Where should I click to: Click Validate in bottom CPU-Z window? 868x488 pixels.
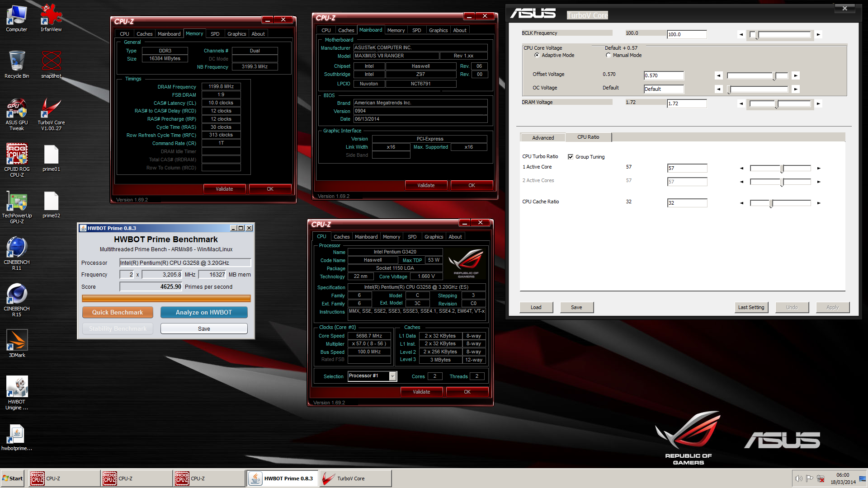click(x=421, y=392)
